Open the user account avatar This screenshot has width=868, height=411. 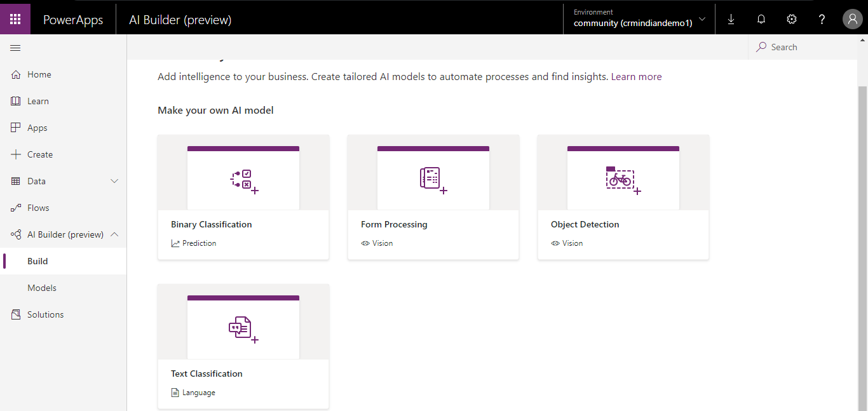[852, 20]
